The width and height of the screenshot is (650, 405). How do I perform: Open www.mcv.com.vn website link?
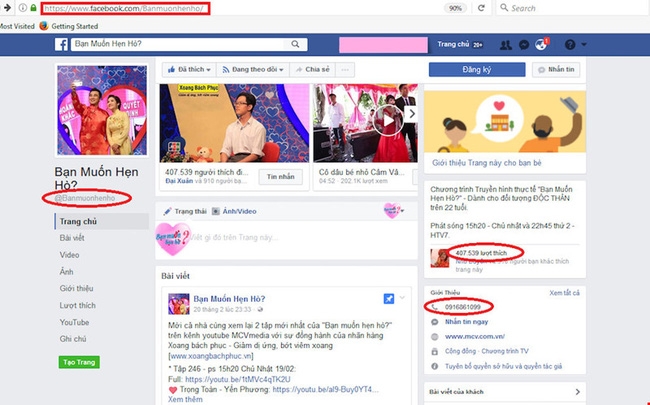pos(475,337)
